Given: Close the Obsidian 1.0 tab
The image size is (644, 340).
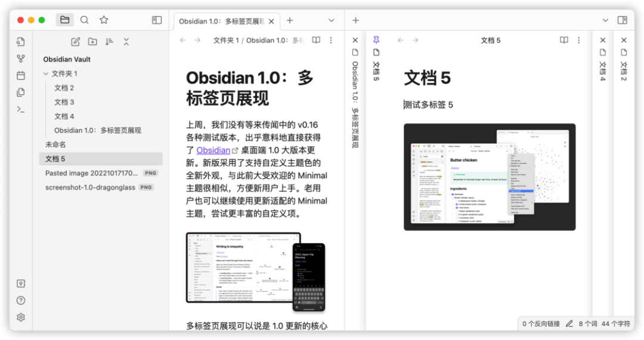Looking at the screenshot, I should (271, 21).
